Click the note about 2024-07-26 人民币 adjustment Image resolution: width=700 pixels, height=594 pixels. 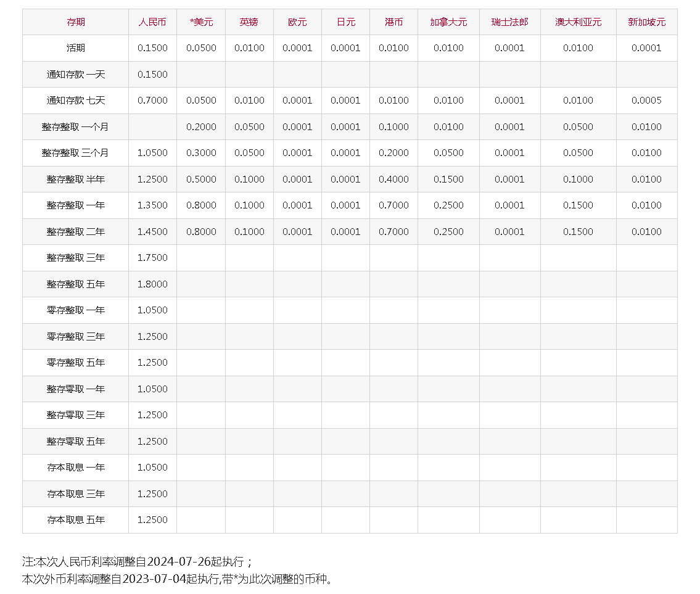(137, 562)
